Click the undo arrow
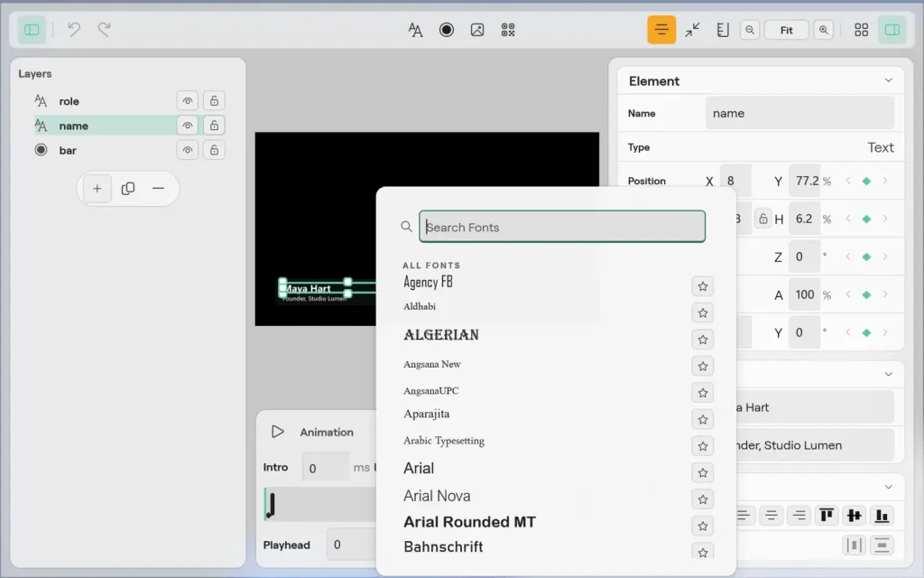Screen dimensions: 924x578 click(74, 29)
